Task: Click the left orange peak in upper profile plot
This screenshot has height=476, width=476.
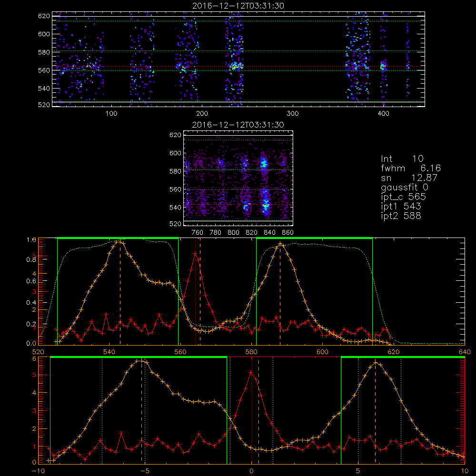Action: (x=119, y=242)
